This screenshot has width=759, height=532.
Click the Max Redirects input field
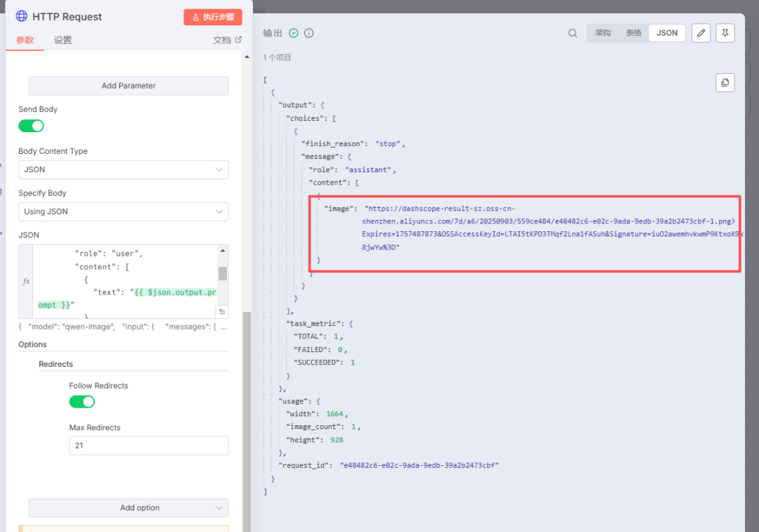149,446
